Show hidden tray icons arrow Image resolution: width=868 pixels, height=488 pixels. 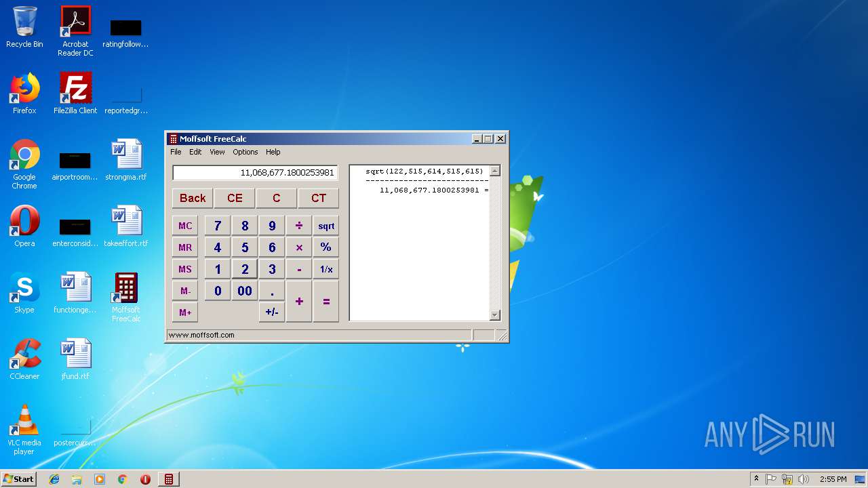(756, 479)
